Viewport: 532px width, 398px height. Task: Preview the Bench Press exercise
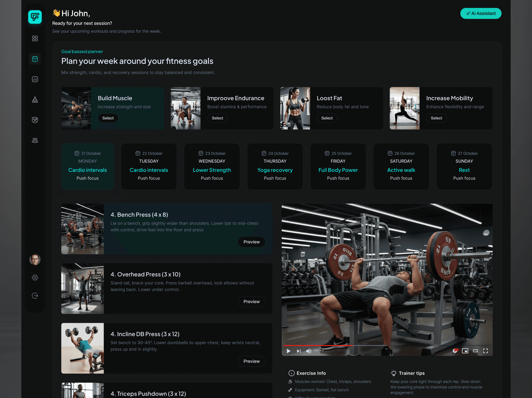click(251, 242)
